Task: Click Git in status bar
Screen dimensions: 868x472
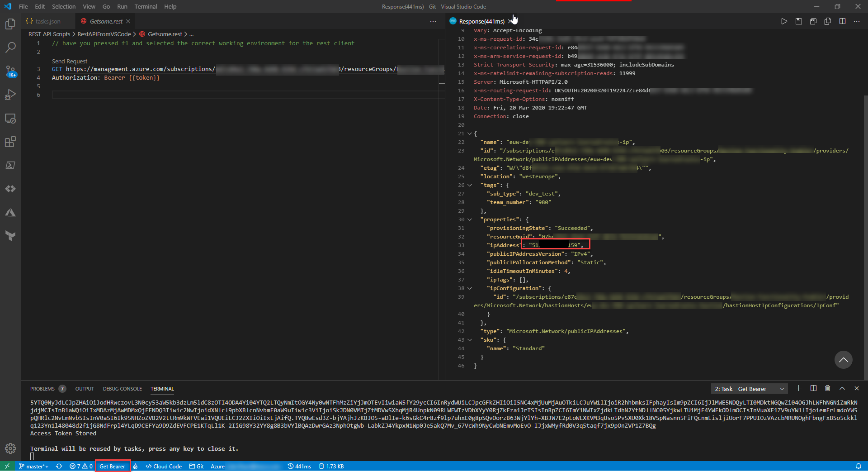Action: (197, 467)
